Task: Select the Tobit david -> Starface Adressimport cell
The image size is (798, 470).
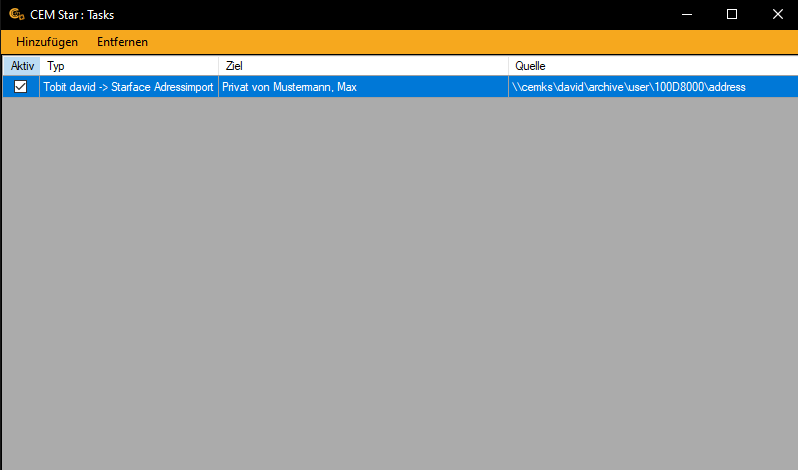Action: click(x=128, y=87)
